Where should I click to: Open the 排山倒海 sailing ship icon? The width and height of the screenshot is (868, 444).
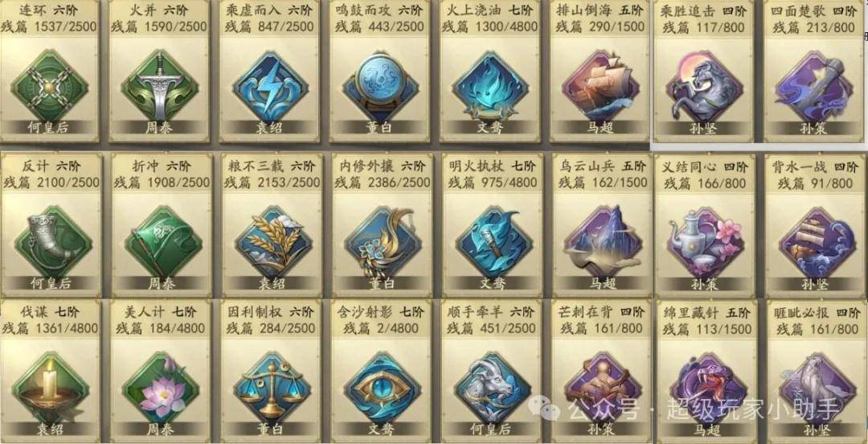click(x=600, y=87)
